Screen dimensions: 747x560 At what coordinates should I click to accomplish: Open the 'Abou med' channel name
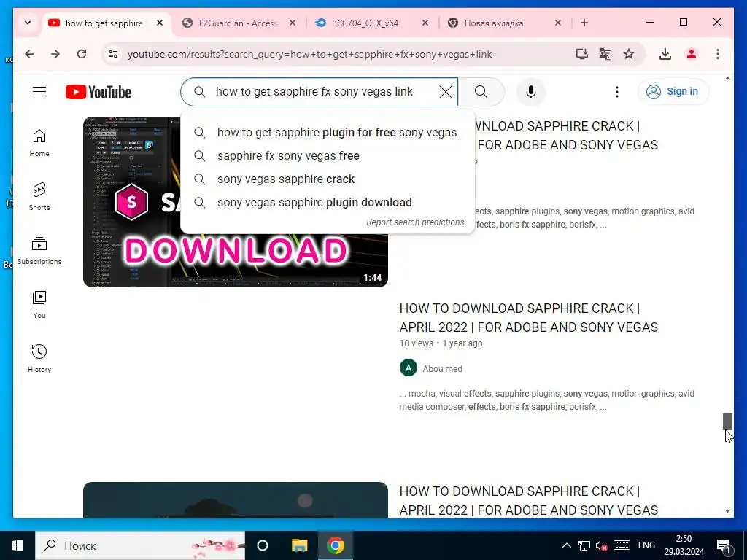442,368
